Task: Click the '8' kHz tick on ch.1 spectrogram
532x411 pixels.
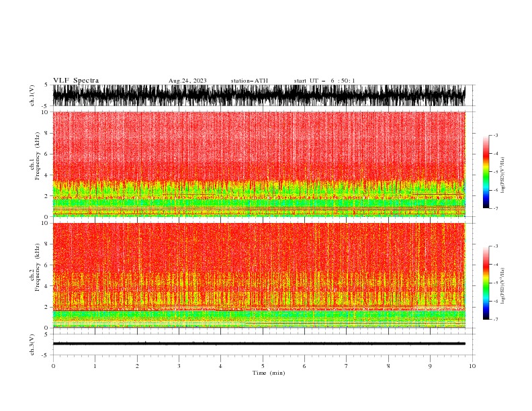Action: click(47, 133)
